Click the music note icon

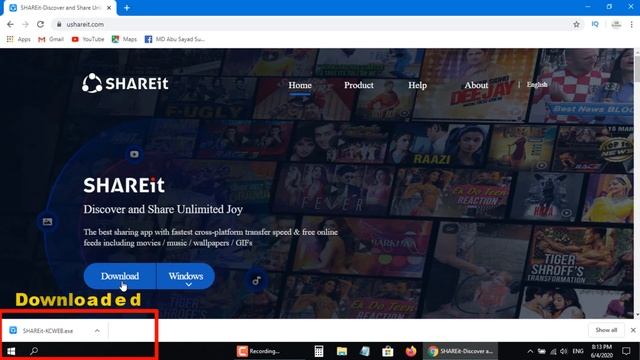coord(256,281)
